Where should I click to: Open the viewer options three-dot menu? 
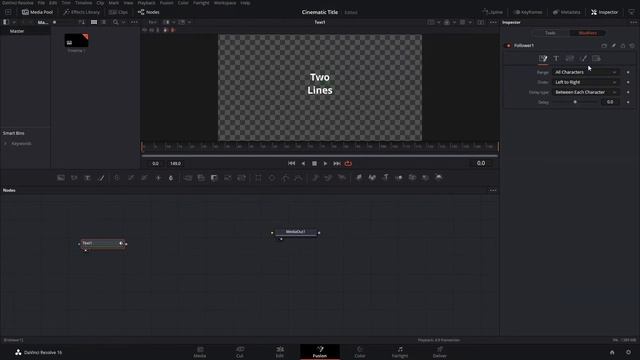(x=493, y=22)
